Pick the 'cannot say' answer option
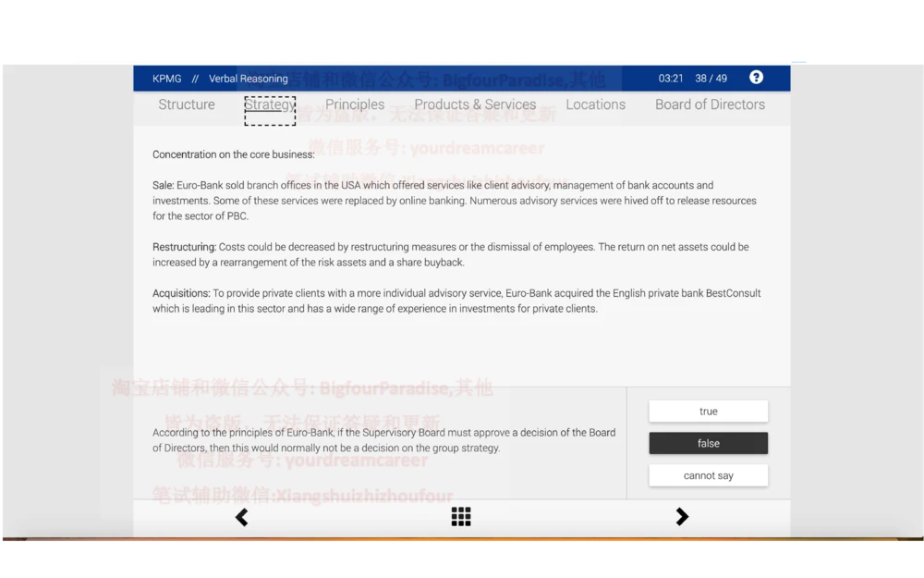This screenshot has height=578, width=924. [708, 475]
